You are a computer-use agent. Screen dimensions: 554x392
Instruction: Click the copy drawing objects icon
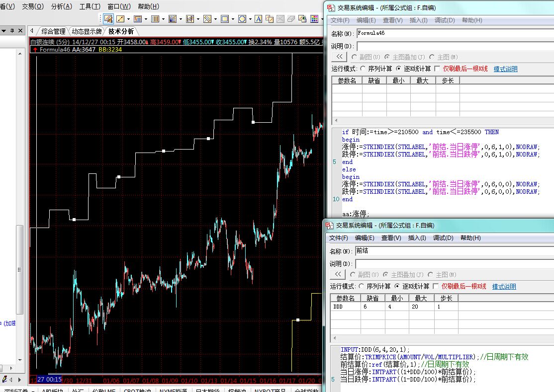point(269,19)
